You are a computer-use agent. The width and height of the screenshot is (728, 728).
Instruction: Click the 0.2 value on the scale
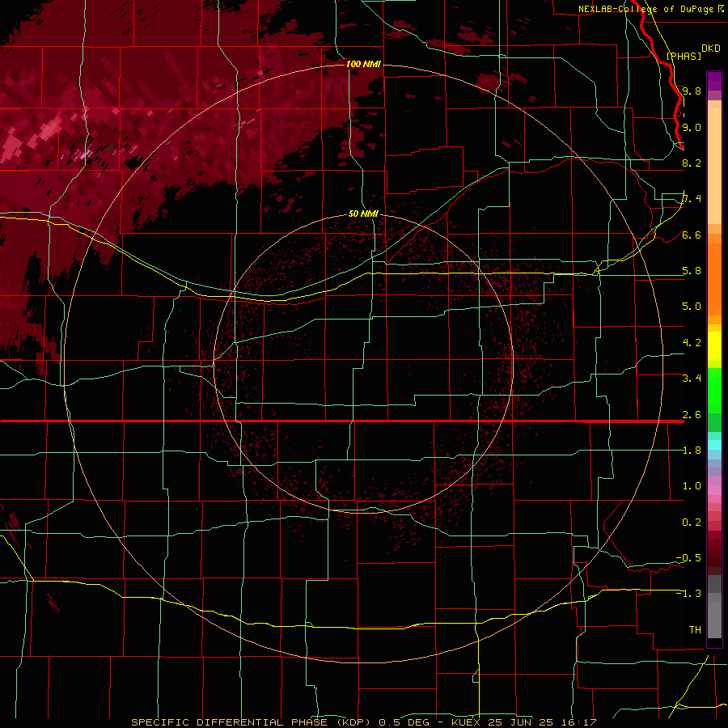pos(692,523)
